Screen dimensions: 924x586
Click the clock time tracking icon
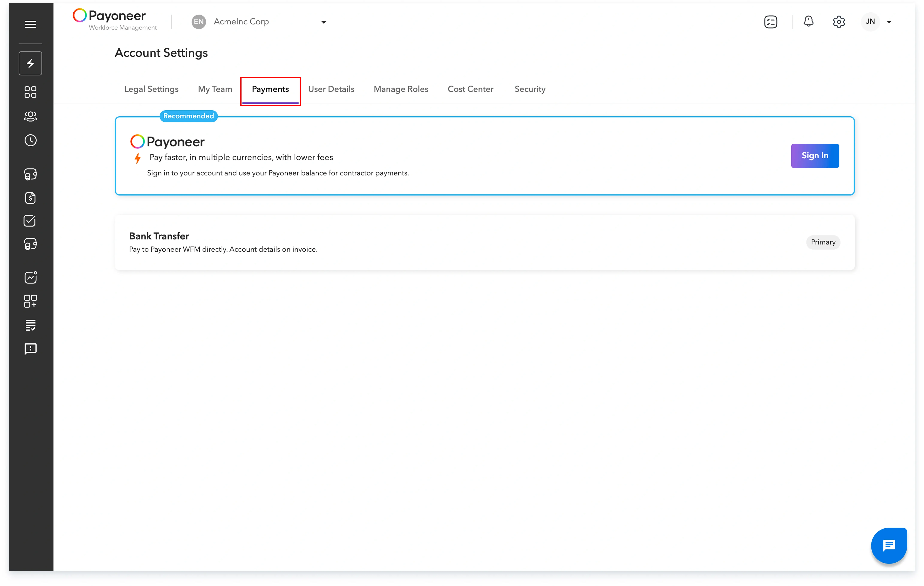(30, 140)
